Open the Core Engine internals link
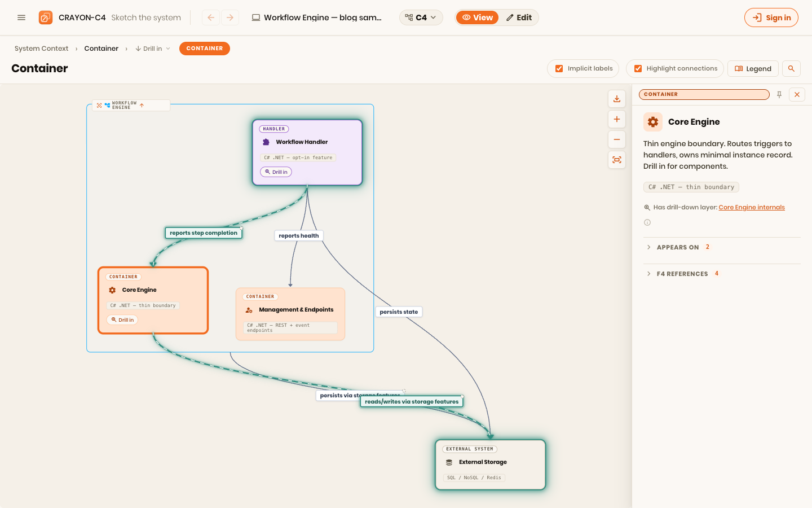 pos(752,207)
